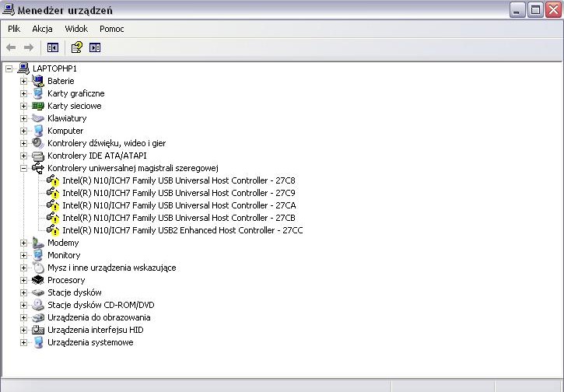Expand the Monitory node

coord(23,255)
